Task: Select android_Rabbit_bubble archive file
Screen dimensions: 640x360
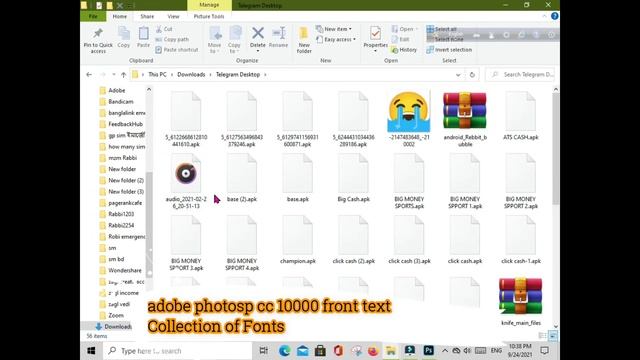Action: pyautogui.click(x=465, y=119)
